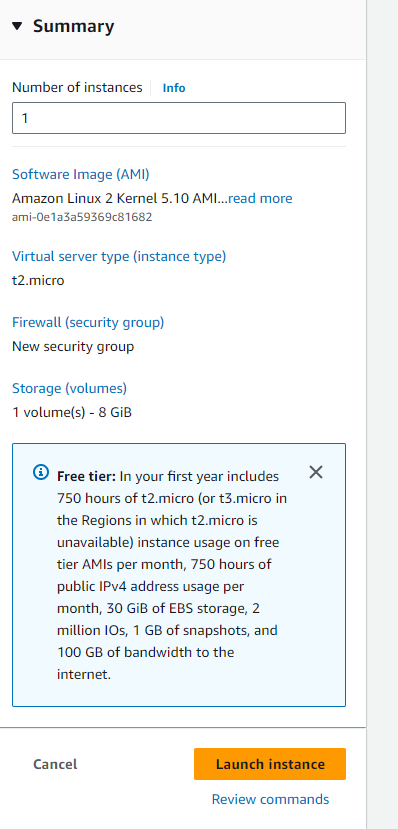Image resolution: width=398 pixels, height=829 pixels.
Task: Click the Free tier info icon
Action: (x=41, y=472)
